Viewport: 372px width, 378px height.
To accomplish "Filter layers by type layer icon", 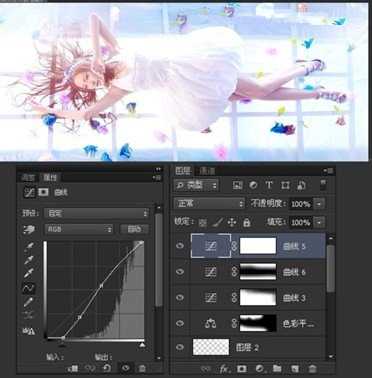I will (269, 185).
